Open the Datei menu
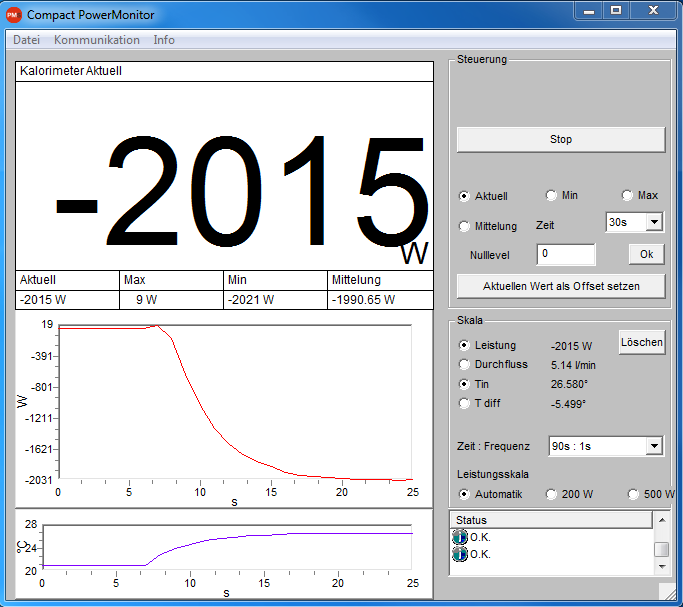The height and width of the screenshot is (607, 683). coord(26,40)
